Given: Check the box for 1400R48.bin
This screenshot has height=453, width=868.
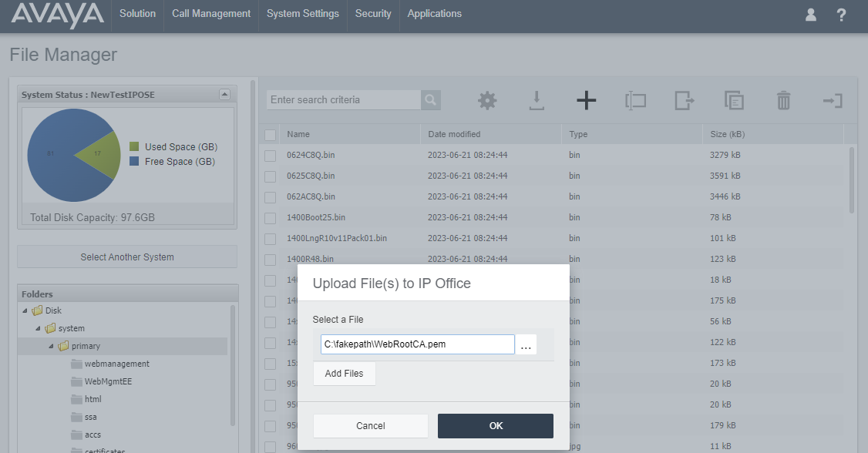Looking at the screenshot, I should point(270,260).
